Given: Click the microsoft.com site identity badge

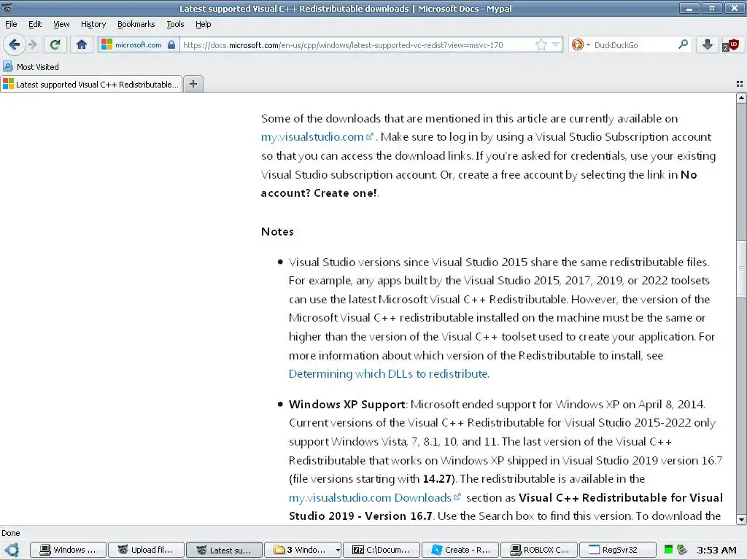Looking at the screenshot, I should click(138, 44).
